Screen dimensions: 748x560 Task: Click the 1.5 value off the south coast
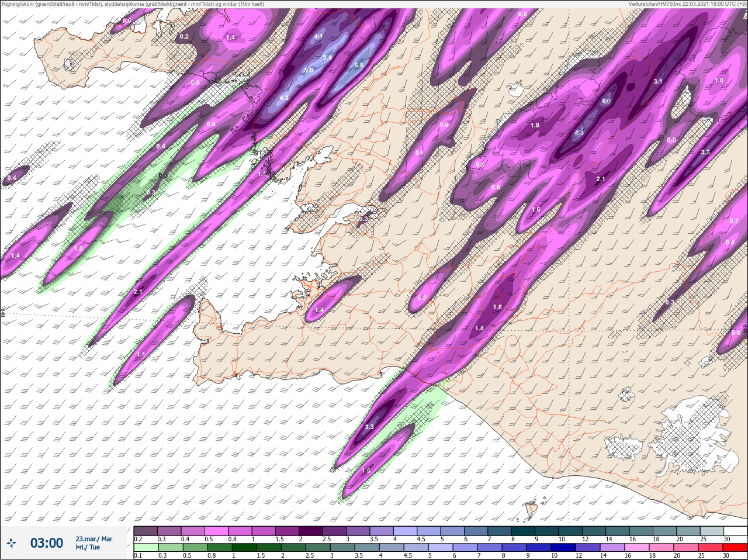pyautogui.click(x=366, y=471)
